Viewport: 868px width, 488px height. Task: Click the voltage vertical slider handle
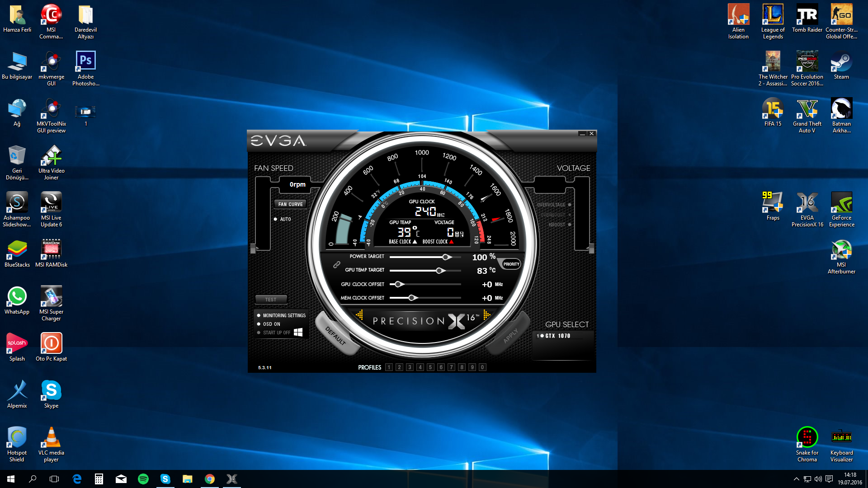point(591,248)
